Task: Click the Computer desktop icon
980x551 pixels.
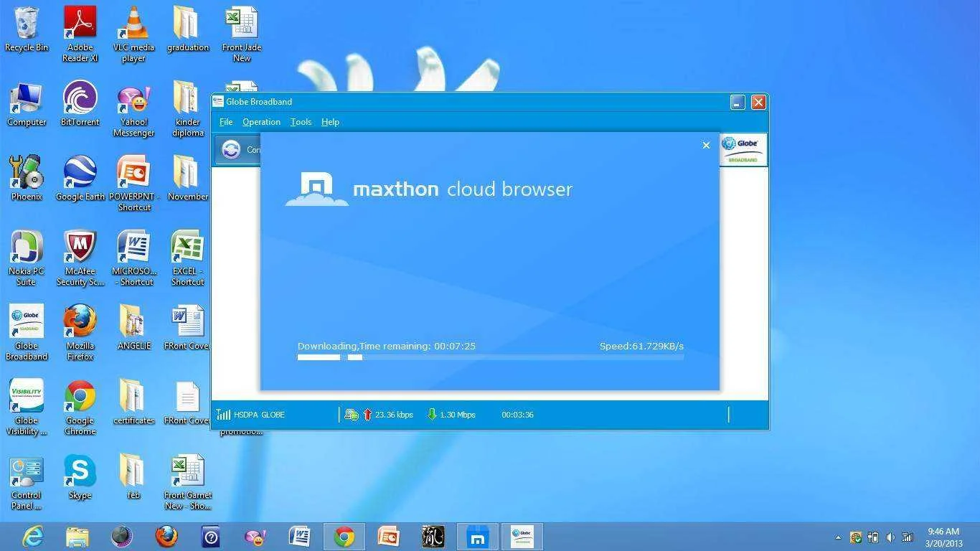Action: click(27, 105)
